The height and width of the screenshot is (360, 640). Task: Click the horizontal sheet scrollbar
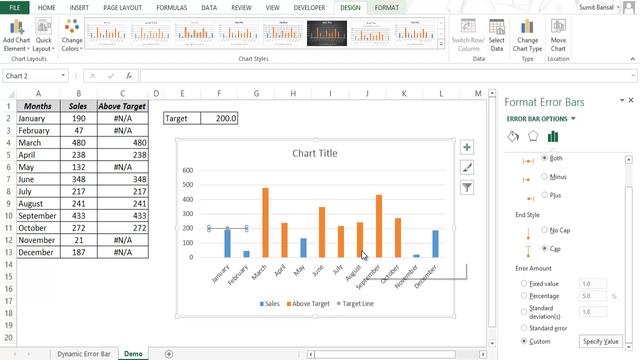(x=385, y=354)
